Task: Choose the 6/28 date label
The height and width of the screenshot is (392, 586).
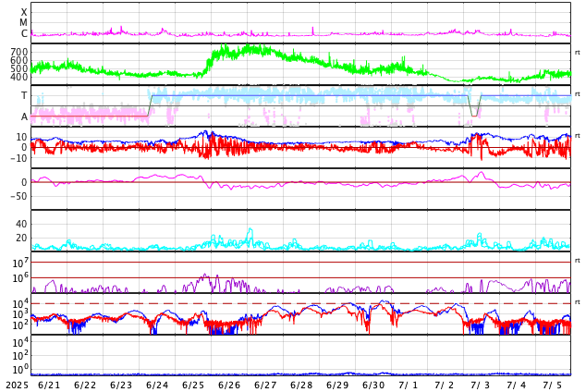Action: coord(301,386)
